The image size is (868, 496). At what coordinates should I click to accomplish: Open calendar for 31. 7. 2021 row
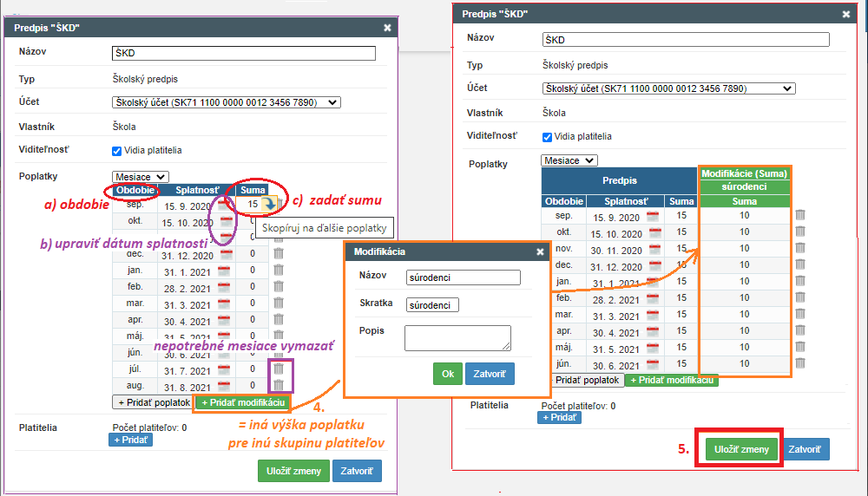tap(224, 370)
